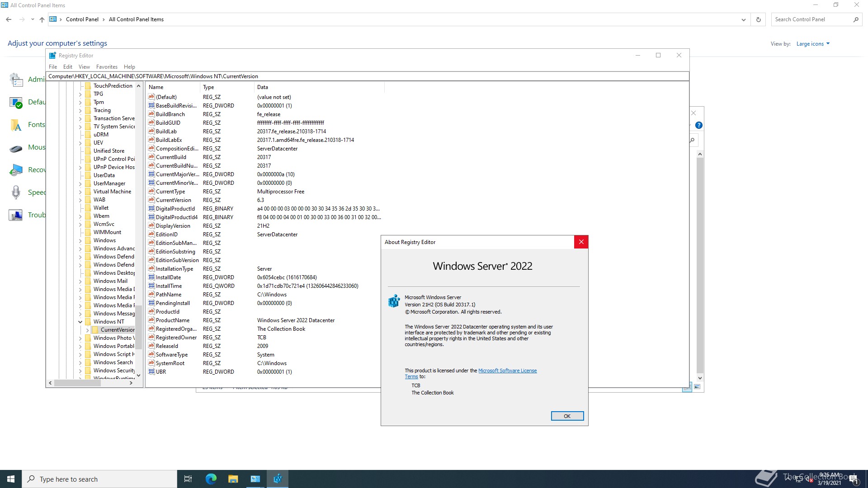The image size is (868, 488).
Task: Expand the Tracing tree node
Action: [x=80, y=110]
